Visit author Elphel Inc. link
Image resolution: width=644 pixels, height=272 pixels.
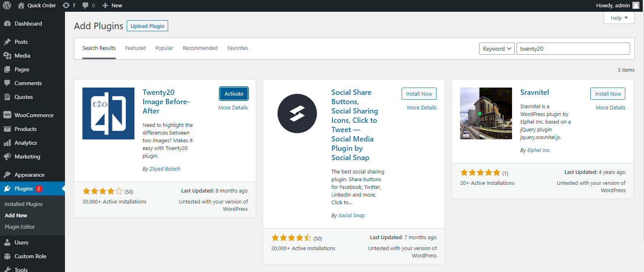539,150
